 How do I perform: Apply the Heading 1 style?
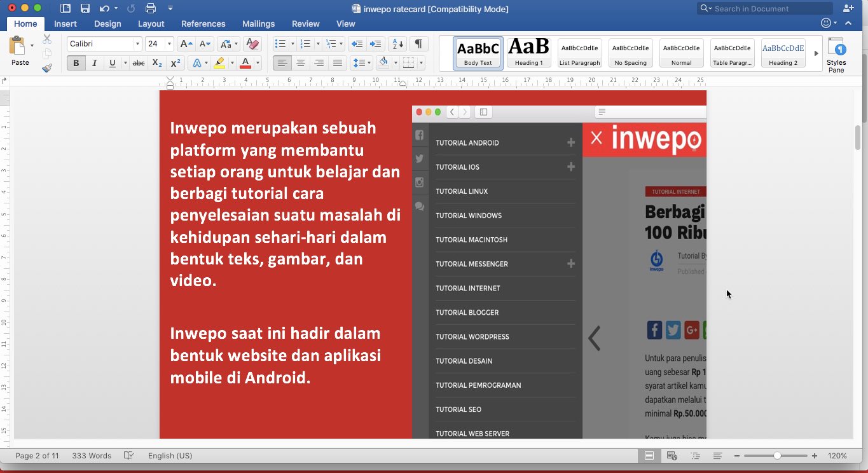click(528, 53)
